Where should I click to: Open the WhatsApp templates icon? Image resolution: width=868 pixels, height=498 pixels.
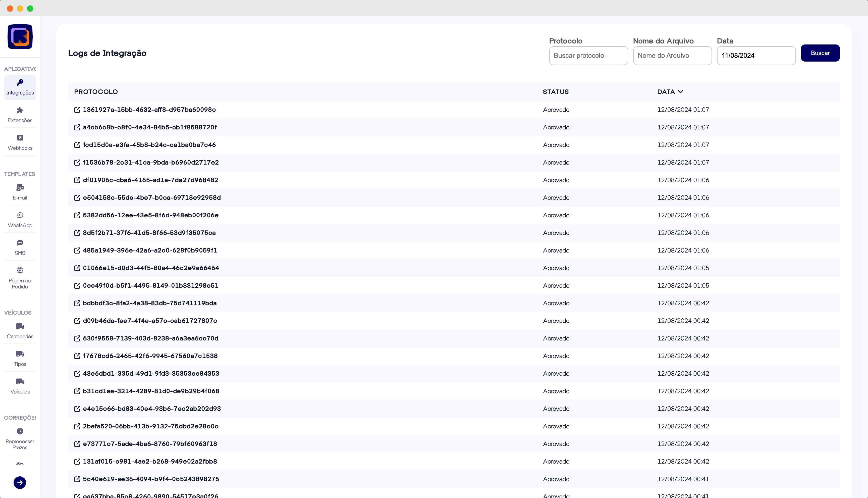20,215
